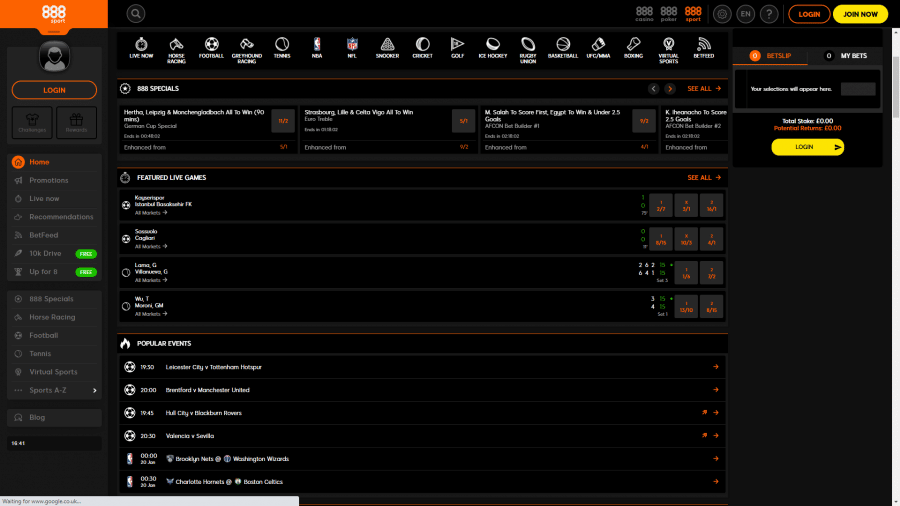Open Blog in sidebar
Image resolution: width=900 pixels, height=506 pixels.
(55, 418)
